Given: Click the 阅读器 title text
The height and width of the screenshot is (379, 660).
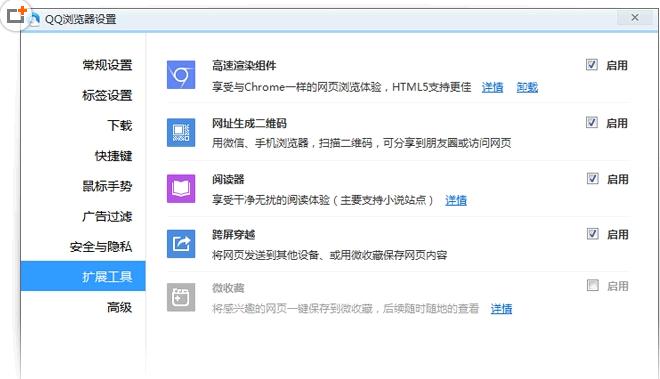Looking at the screenshot, I should coord(228,179).
